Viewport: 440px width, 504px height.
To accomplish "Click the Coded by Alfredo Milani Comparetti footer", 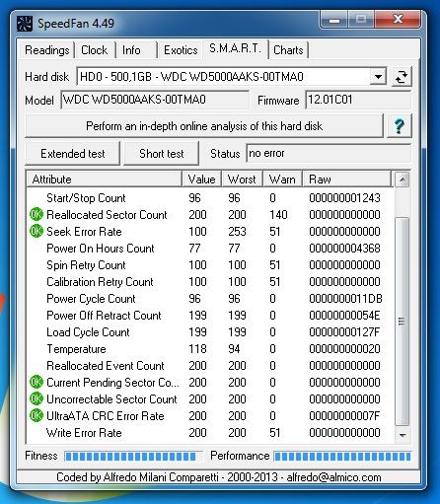I will point(219,477).
